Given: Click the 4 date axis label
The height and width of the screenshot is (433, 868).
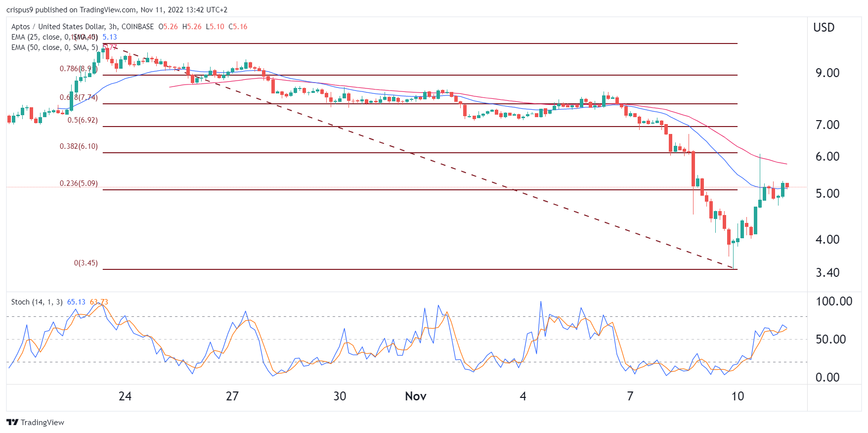Looking at the screenshot, I should (523, 396).
